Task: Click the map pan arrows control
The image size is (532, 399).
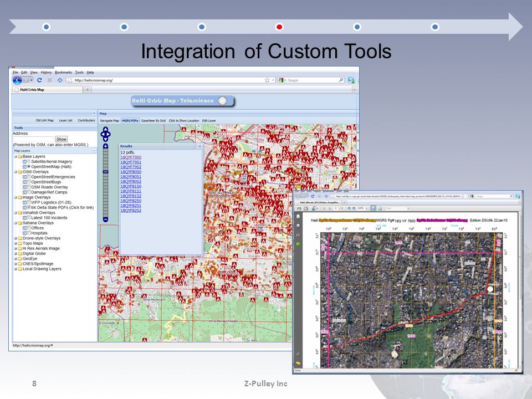Action: click(x=105, y=134)
